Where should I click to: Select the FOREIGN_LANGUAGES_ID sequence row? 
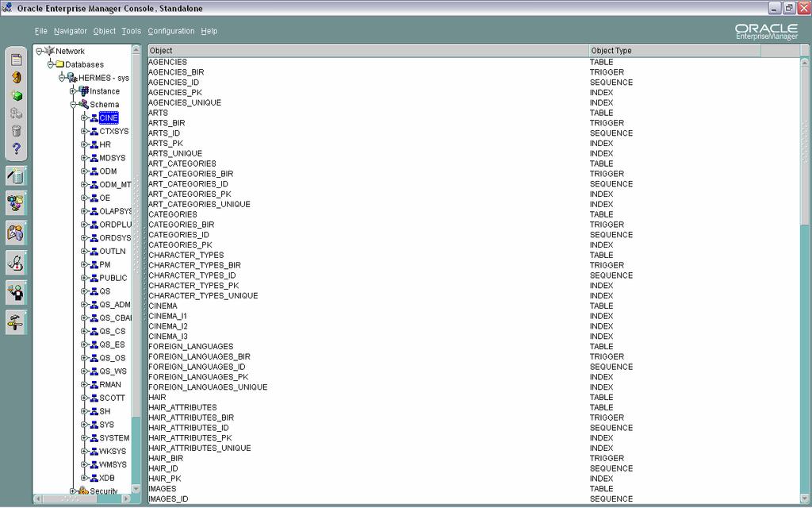tap(474, 367)
